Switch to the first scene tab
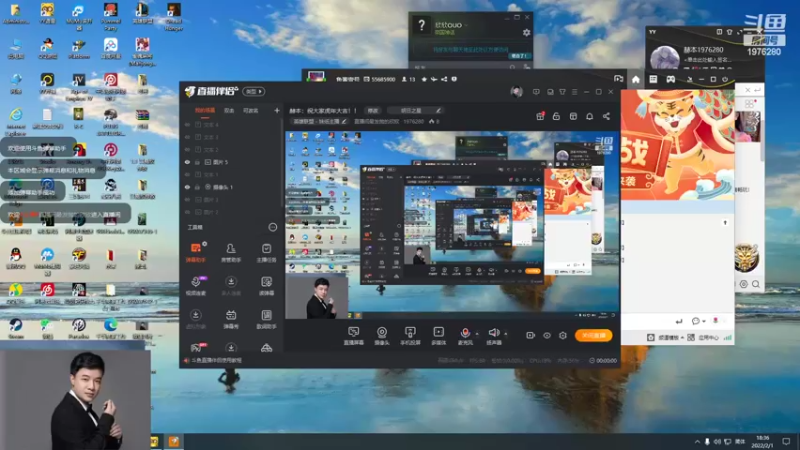800x450 pixels. 205,110
